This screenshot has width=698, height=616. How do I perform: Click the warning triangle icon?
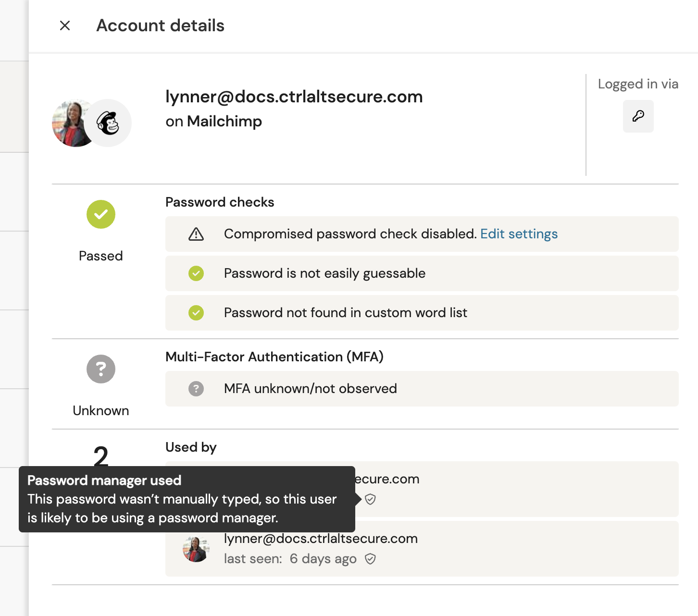click(196, 234)
